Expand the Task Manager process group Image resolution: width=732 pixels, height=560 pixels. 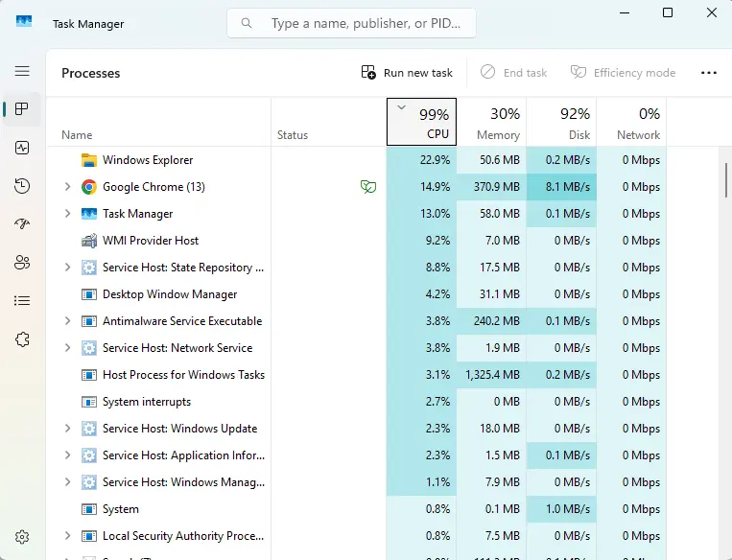click(x=68, y=214)
